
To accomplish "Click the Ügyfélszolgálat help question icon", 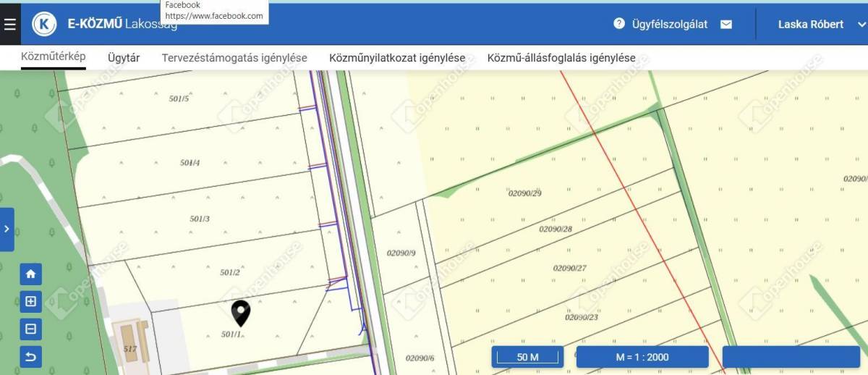I will tap(619, 24).
